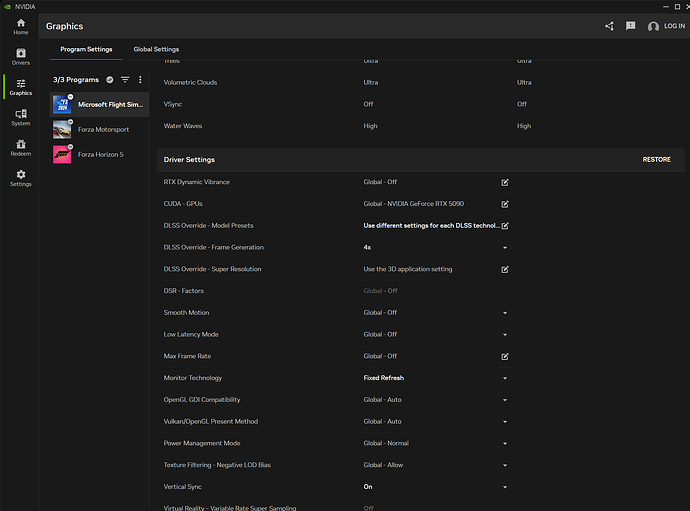Screen dimensions: 690x511
Task: Click the 4x Frame Generation value
Action: pyautogui.click(x=367, y=247)
